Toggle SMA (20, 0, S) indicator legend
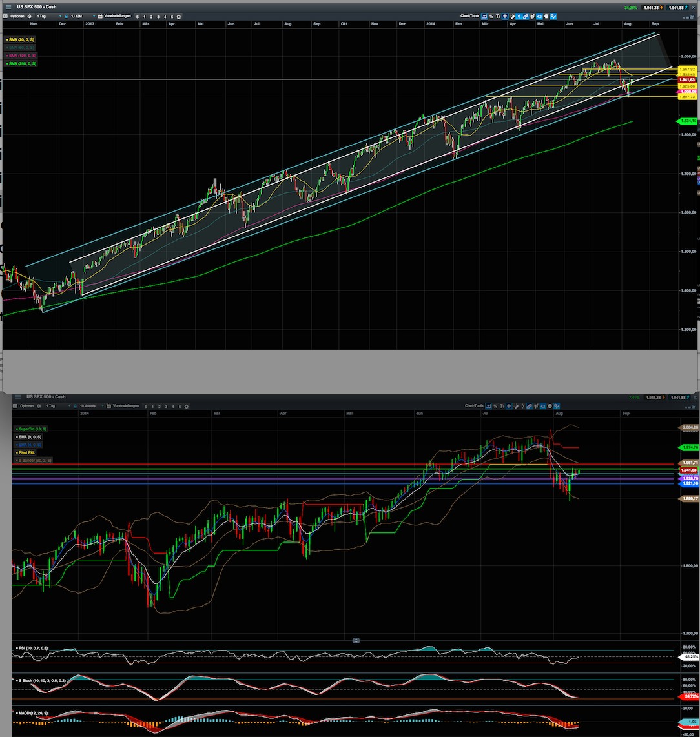Viewport: 700px width, 737px height. pyautogui.click(x=20, y=39)
